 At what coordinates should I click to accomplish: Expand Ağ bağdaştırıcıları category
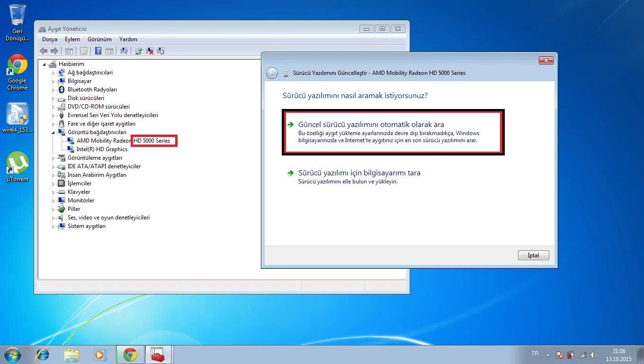click(x=54, y=73)
